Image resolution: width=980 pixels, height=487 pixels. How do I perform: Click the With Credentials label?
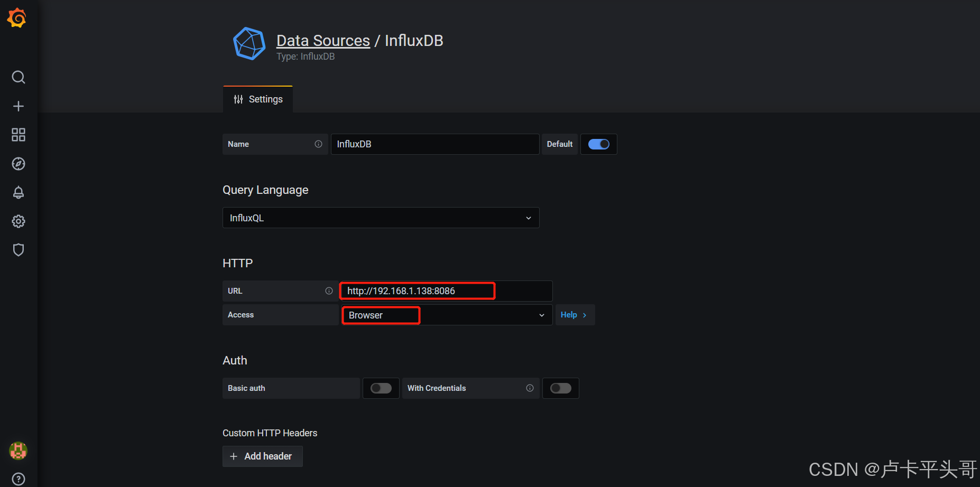click(437, 388)
